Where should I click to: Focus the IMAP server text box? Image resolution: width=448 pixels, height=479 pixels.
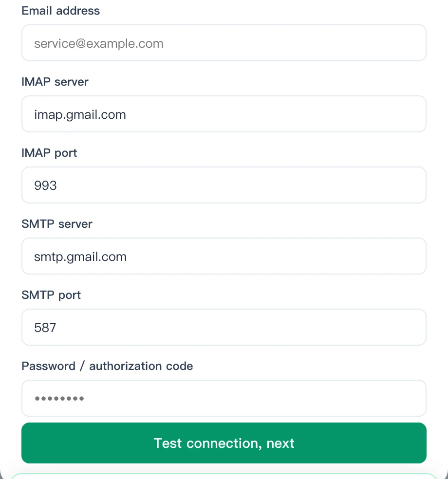pyautogui.click(x=224, y=114)
